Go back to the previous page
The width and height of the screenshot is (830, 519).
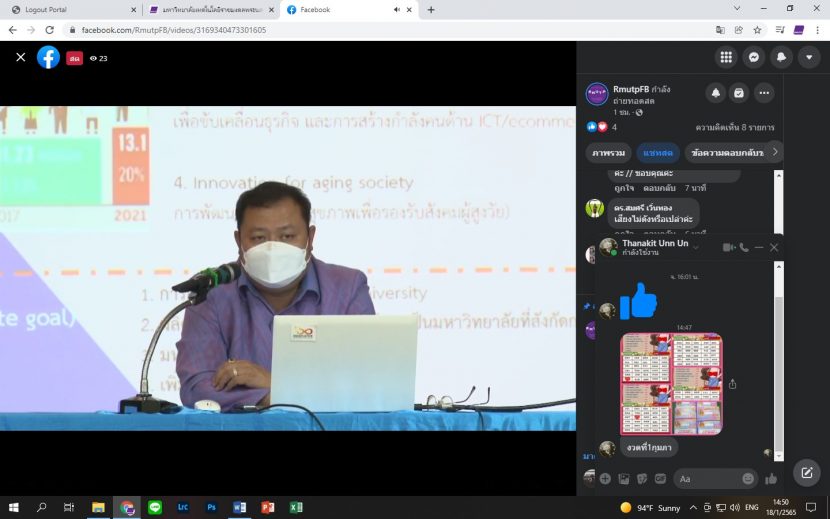13,30
